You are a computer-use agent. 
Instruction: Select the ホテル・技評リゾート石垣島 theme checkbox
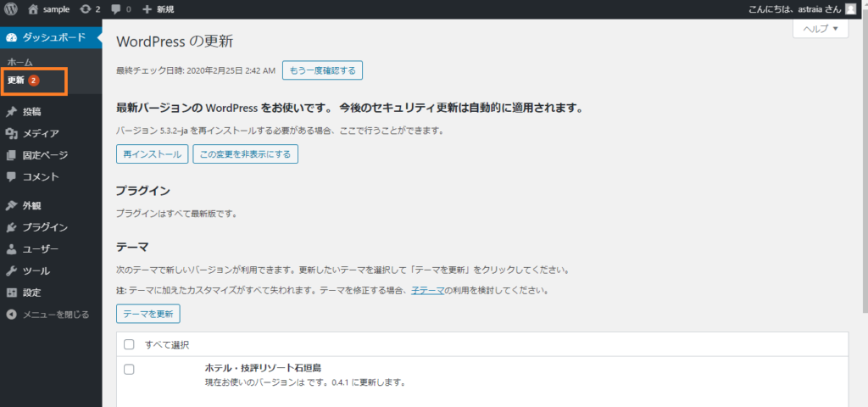coord(130,369)
